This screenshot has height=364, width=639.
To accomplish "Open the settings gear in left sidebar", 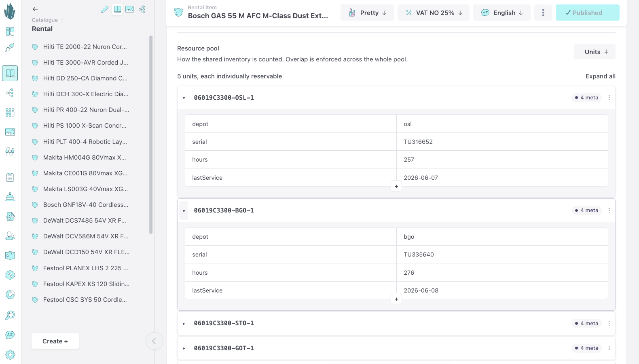I will pos(10,355).
